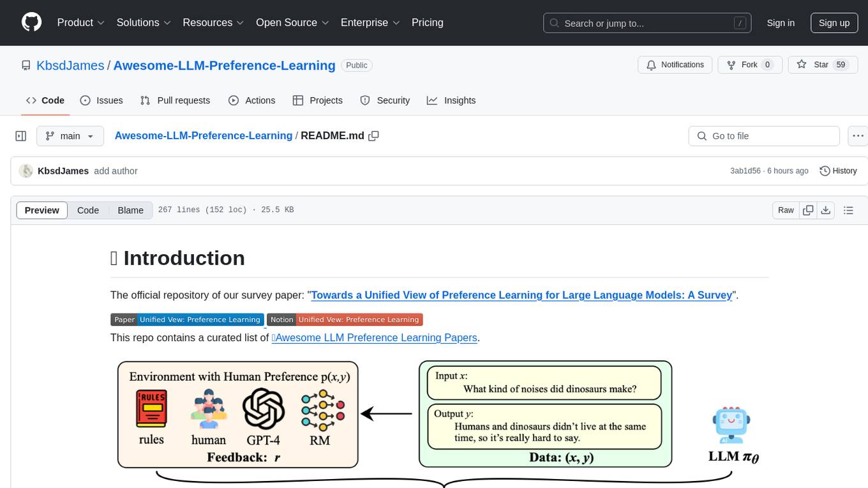Image resolution: width=868 pixels, height=488 pixels.
Task: Open the more file actions menu
Action: 858,136
